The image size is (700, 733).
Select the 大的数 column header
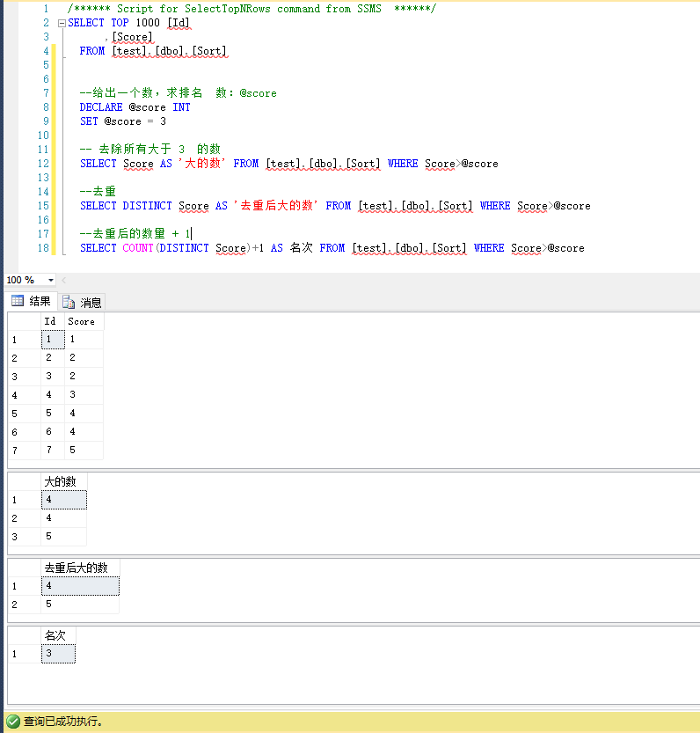click(x=64, y=481)
